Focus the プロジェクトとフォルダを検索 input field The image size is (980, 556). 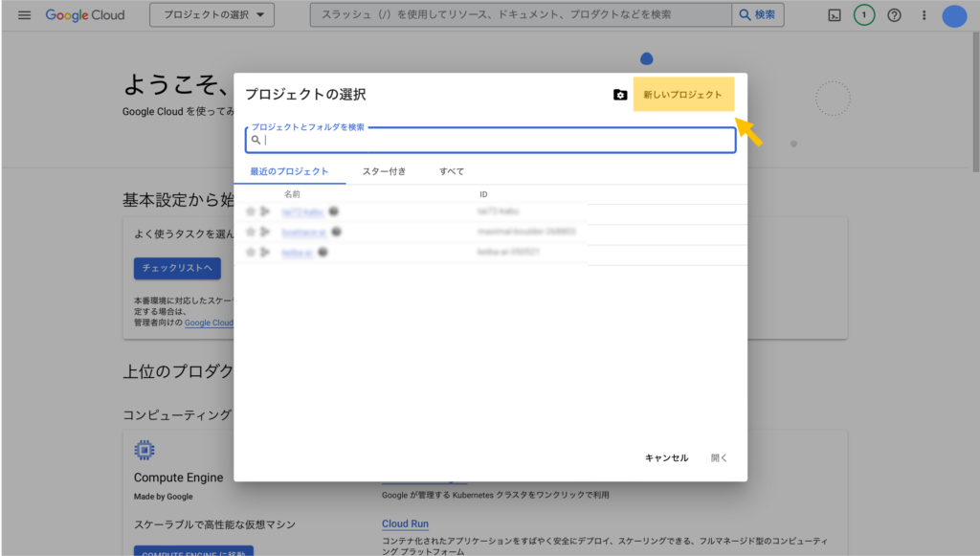point(491,140)
